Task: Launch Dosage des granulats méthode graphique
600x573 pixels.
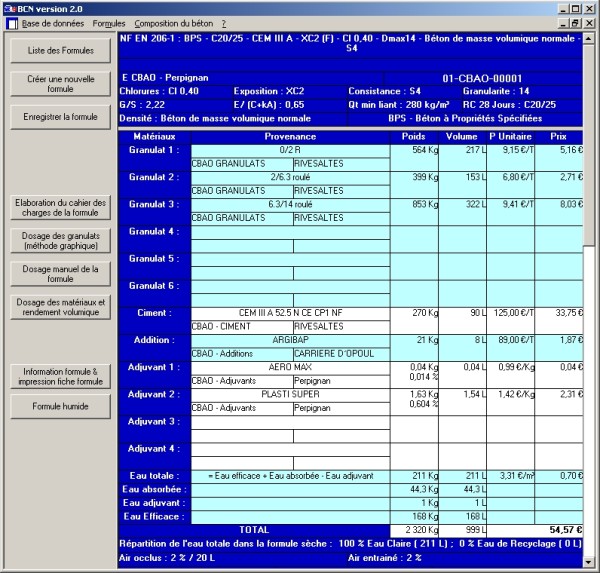Action: click(x=60, y=240)
